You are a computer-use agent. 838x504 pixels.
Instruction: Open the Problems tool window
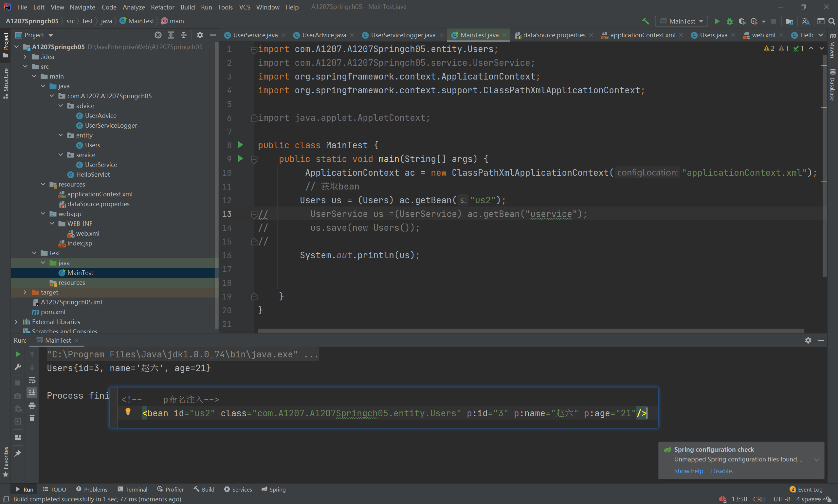point(92,489)
